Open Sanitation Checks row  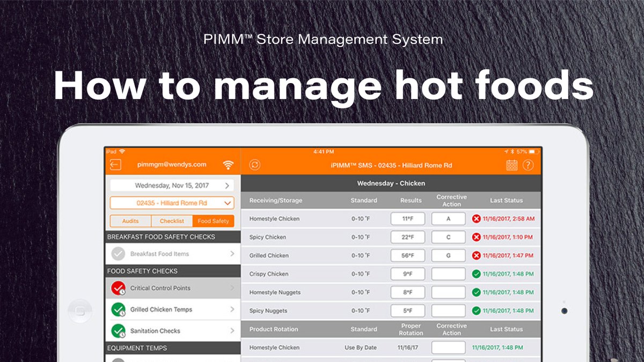tap(173, 331)
